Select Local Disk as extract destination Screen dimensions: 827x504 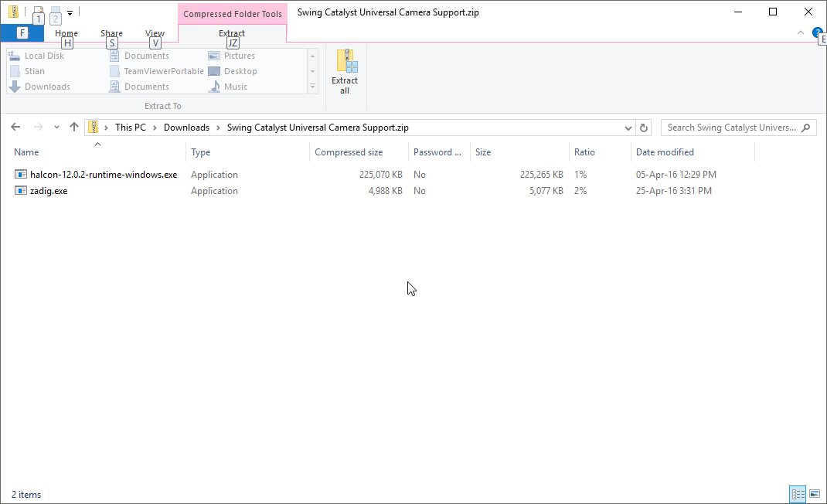[x=37, y=56]
